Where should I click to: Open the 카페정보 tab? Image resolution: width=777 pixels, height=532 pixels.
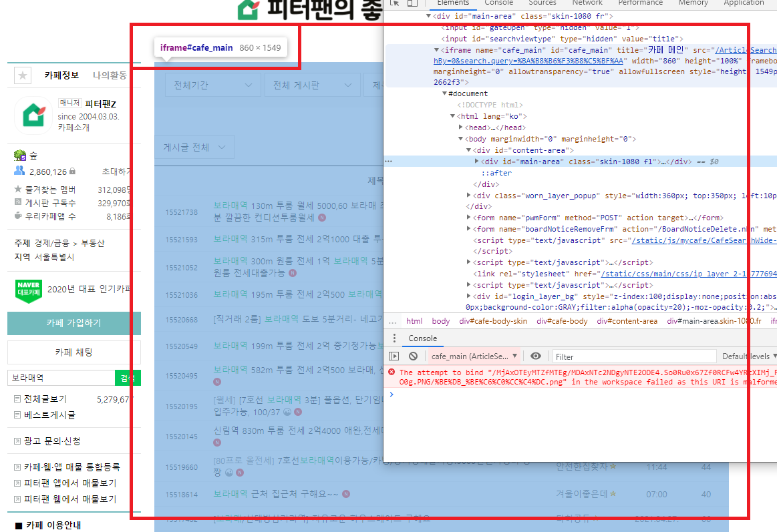point(61,75)
